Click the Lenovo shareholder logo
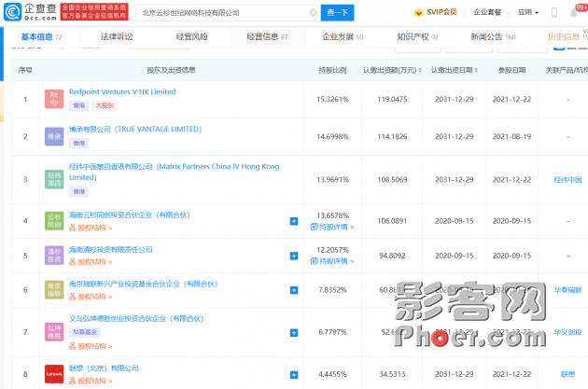Image resolution: width=588 pixels, height=389 pixels. coord(54,374)
